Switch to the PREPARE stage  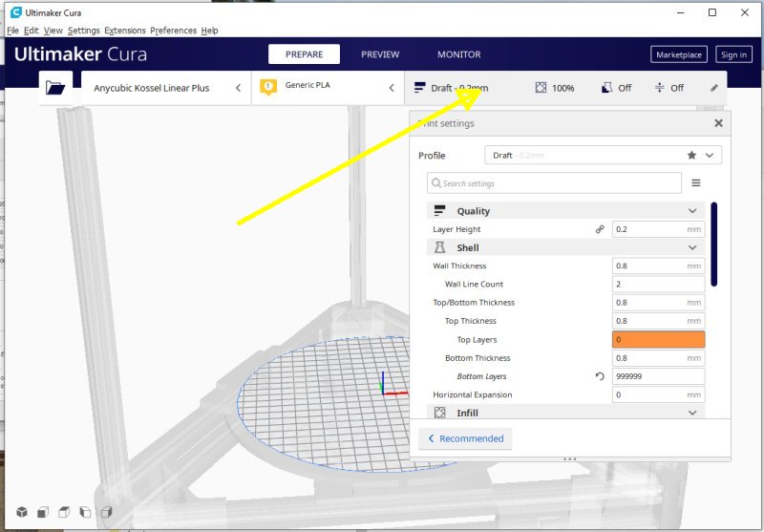click(x=304, y=54)
